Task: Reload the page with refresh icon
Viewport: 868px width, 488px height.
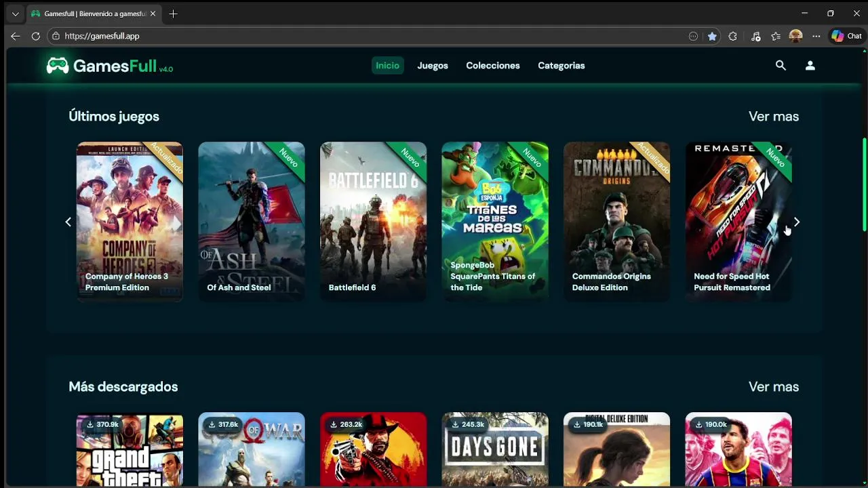Action: tap(36, 36)
